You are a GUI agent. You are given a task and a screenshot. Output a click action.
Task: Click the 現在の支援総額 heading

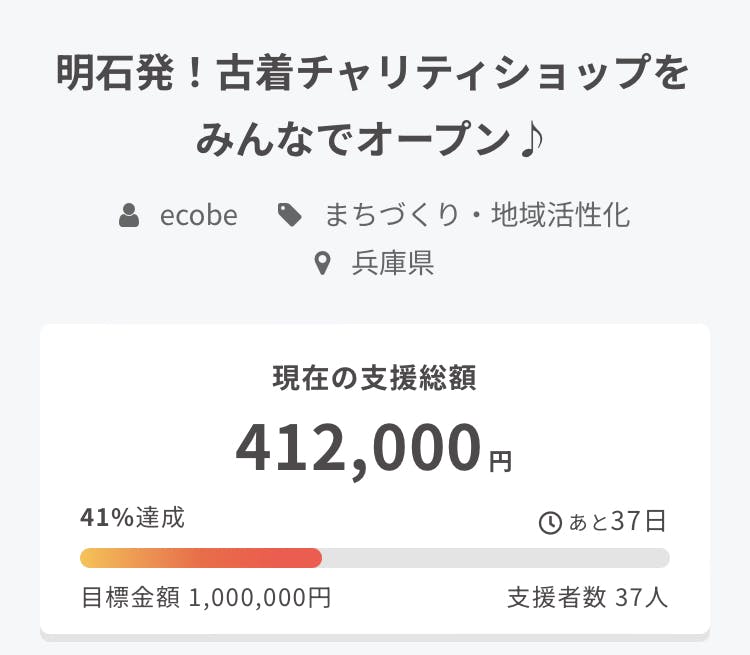pyautogui.click(x=374, y=378)
